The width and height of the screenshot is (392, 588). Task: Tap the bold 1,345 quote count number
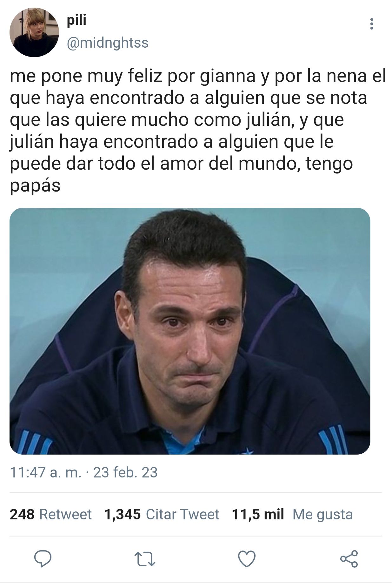[123, 514]
